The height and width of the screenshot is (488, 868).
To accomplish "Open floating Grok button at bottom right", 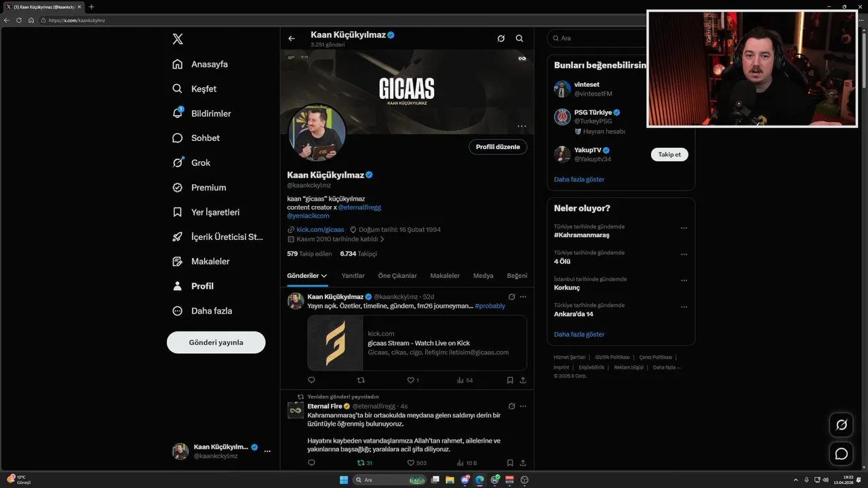I will (842, 425).
